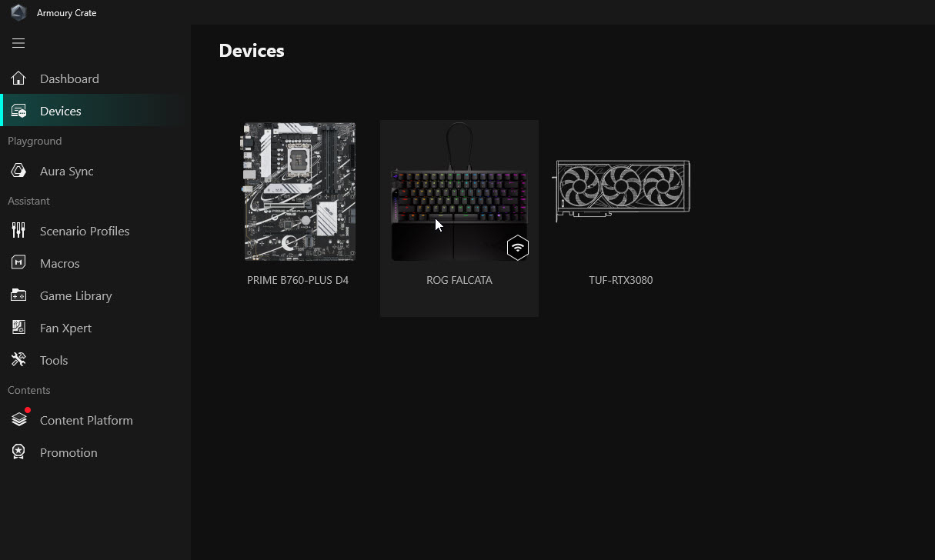935x560 pixels.
Task: Collapse sidebar with the hamburger menu icon
Action: pyautogui.click(x=18, y=43)
